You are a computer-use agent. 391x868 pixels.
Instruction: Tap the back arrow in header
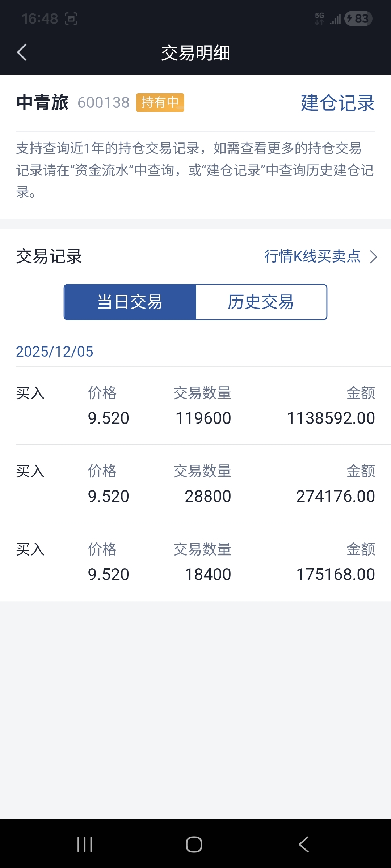22,52
